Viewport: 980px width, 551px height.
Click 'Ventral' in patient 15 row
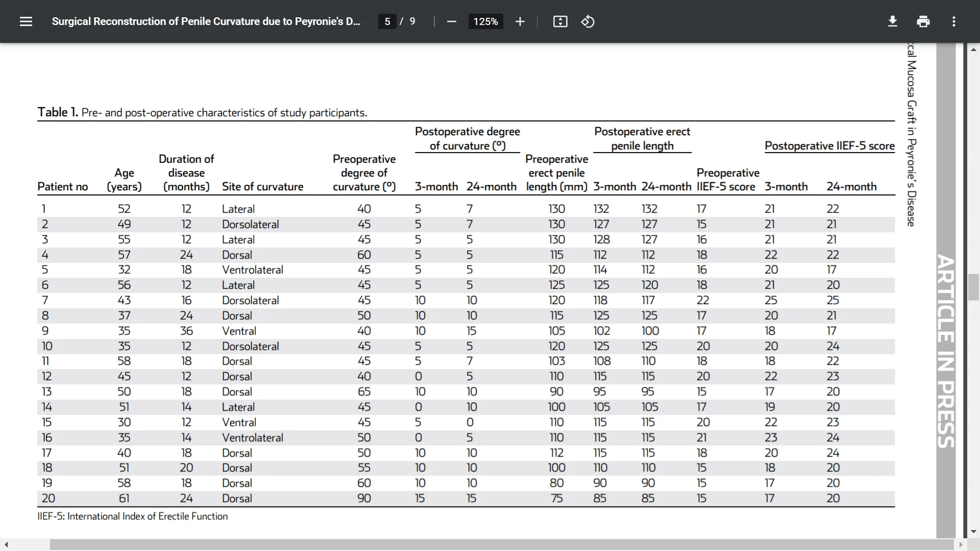coord(239,422)
